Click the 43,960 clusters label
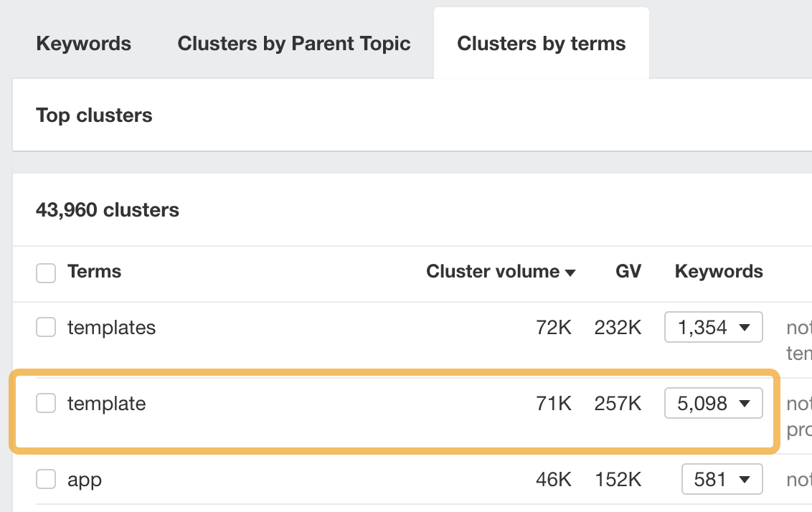 point(108,209)
